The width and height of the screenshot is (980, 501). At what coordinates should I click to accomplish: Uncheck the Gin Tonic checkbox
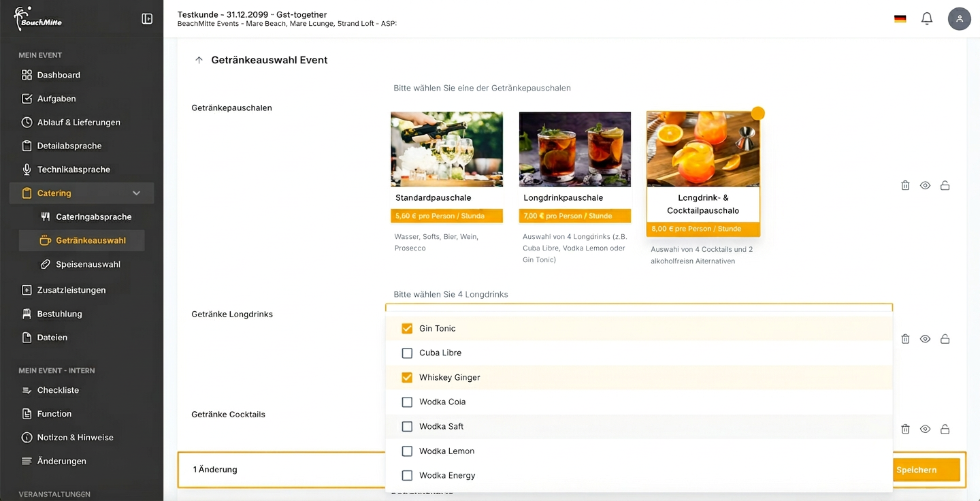406,328
